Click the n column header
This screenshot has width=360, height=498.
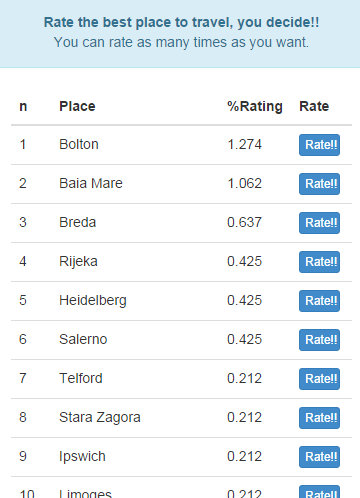pyautogui.click(x=23, y=107)
